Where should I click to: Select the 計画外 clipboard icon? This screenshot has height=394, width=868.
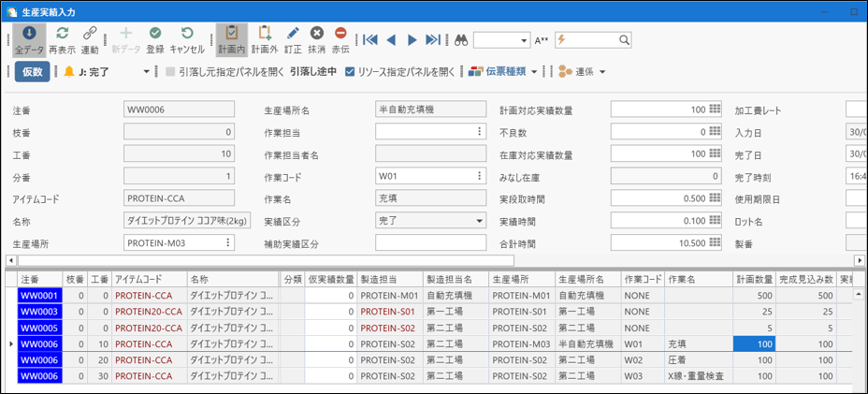[x=265, y=35]
